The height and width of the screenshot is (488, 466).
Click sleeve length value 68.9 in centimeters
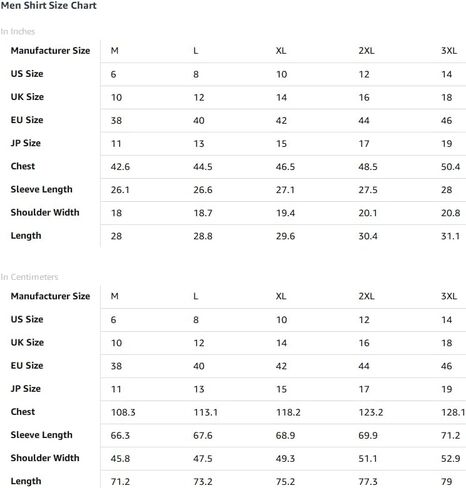click(285, 435)
